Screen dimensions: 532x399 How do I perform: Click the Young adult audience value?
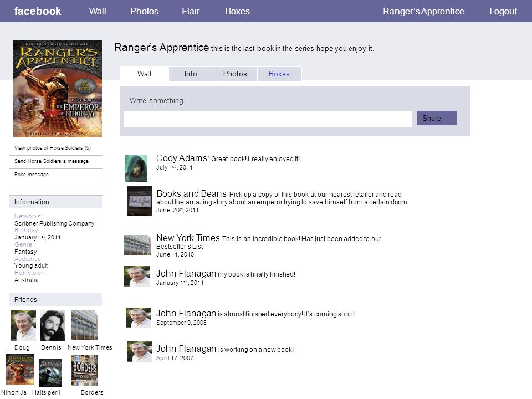click(x=31, y=265)
